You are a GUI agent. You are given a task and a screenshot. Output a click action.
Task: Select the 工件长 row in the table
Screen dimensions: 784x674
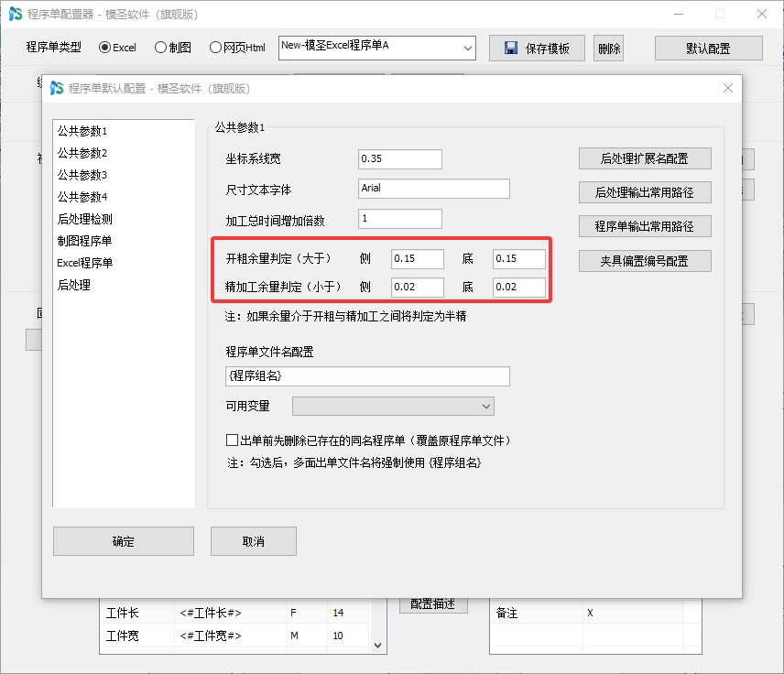(x=234, y=613)
